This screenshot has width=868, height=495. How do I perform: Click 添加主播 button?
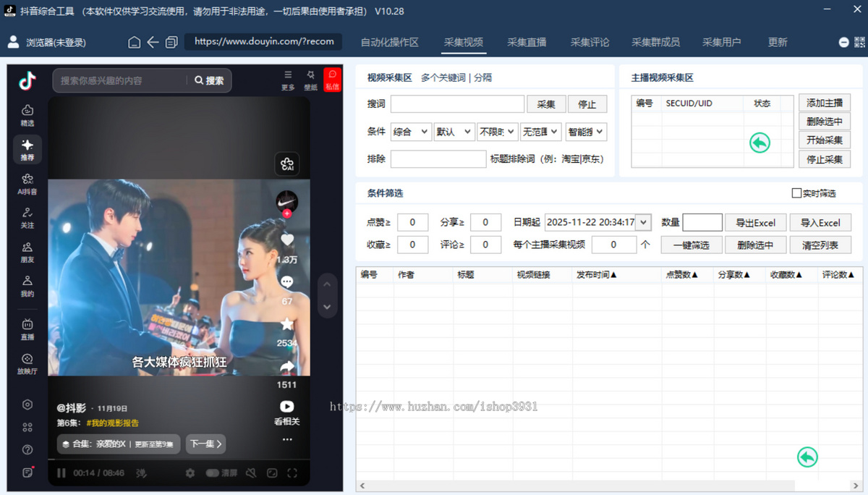click(825, 103)
